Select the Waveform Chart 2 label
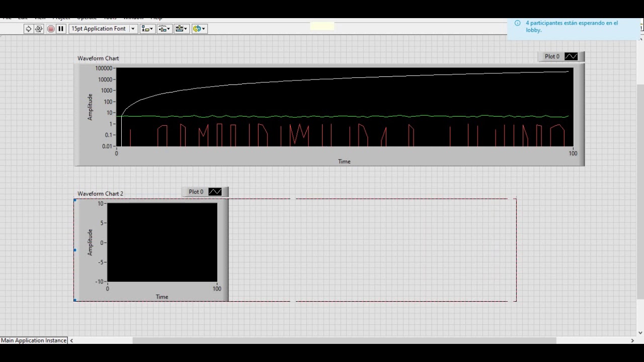Screen dimensions: 644x362 (x=100, y=194)
